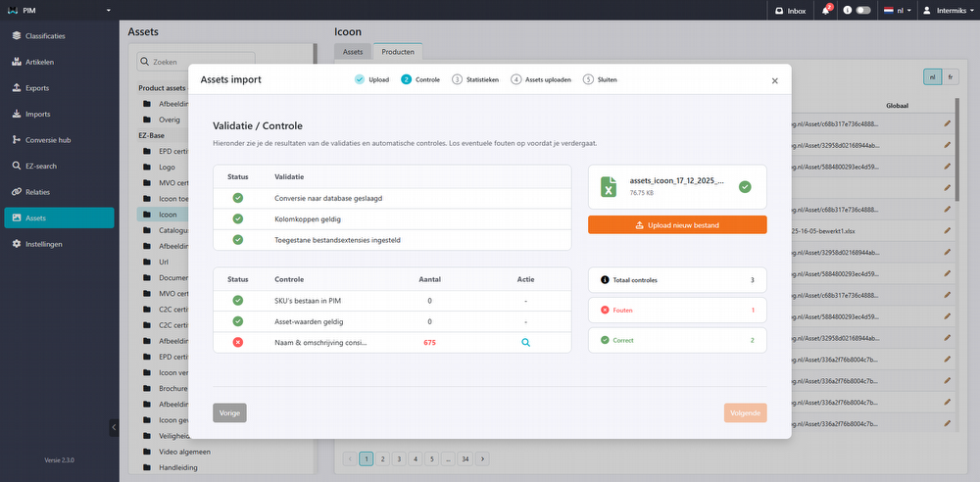Open Classificaties in the sidebar
Screen dimensions: 980x482
pos(45,36)
